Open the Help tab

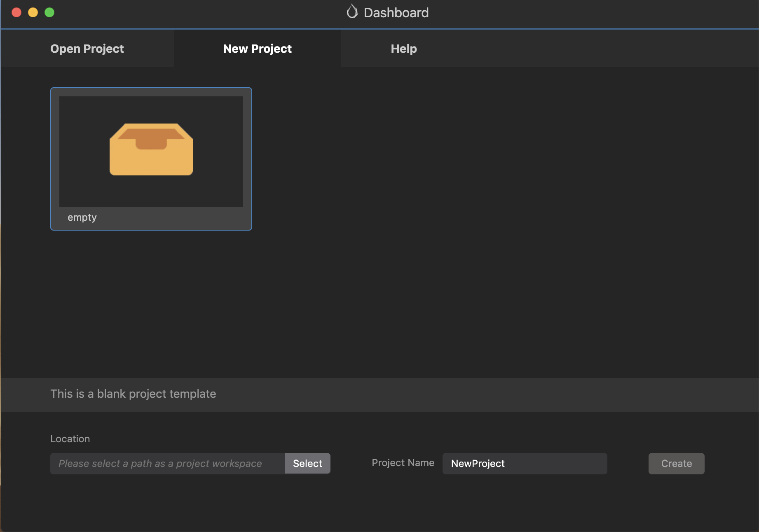404,49
